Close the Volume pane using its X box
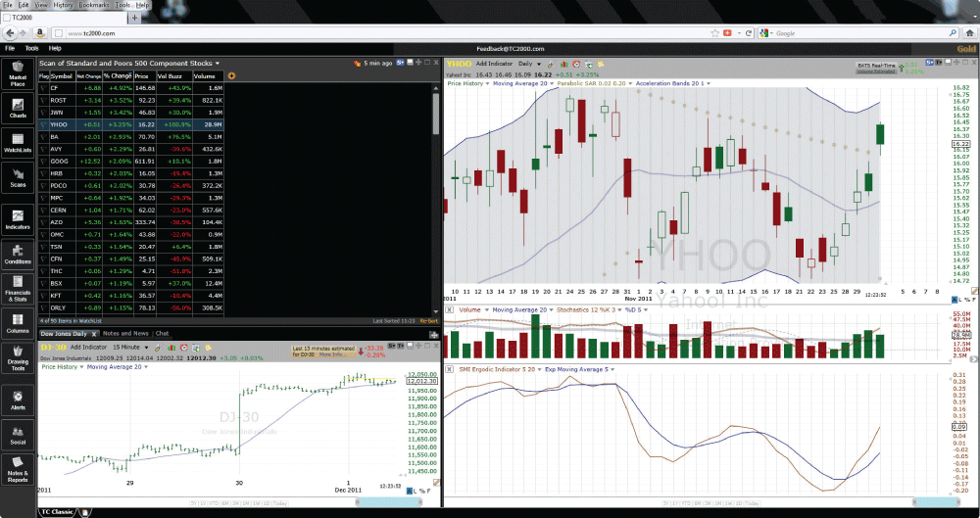980x518 pixels. [x=449, y=308]
